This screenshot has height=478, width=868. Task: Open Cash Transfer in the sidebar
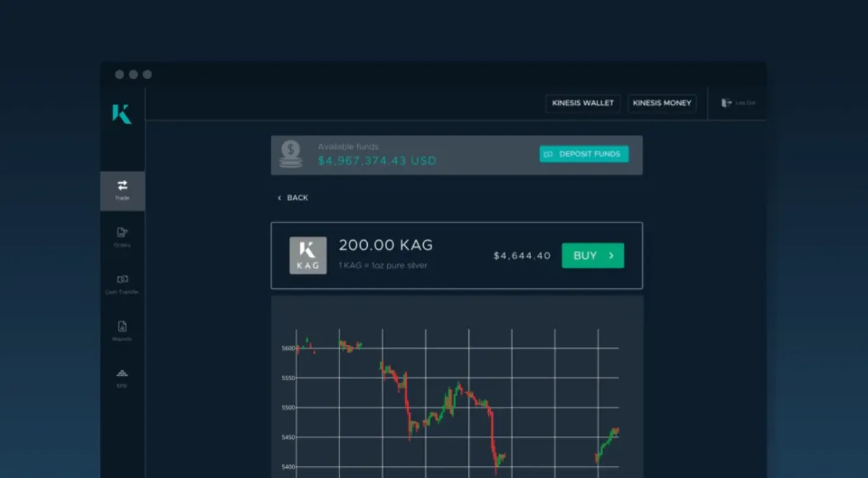tap(122, 285)
